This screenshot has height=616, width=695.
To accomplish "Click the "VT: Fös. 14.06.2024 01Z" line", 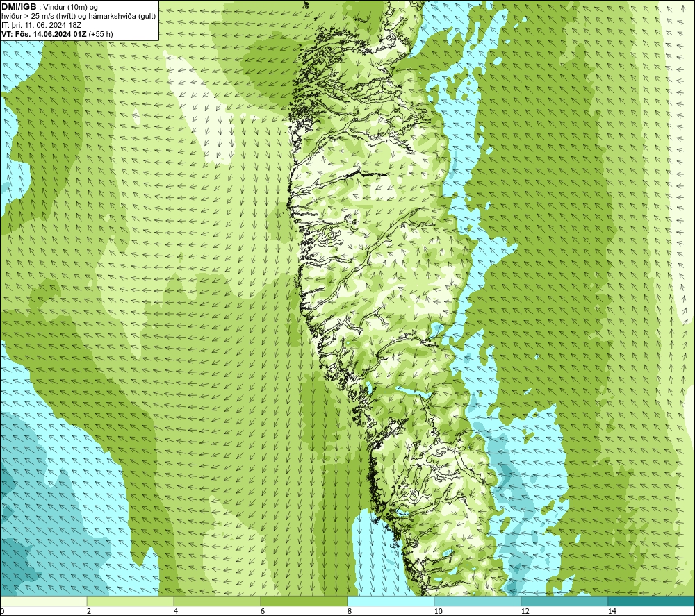I will (44, 33).
